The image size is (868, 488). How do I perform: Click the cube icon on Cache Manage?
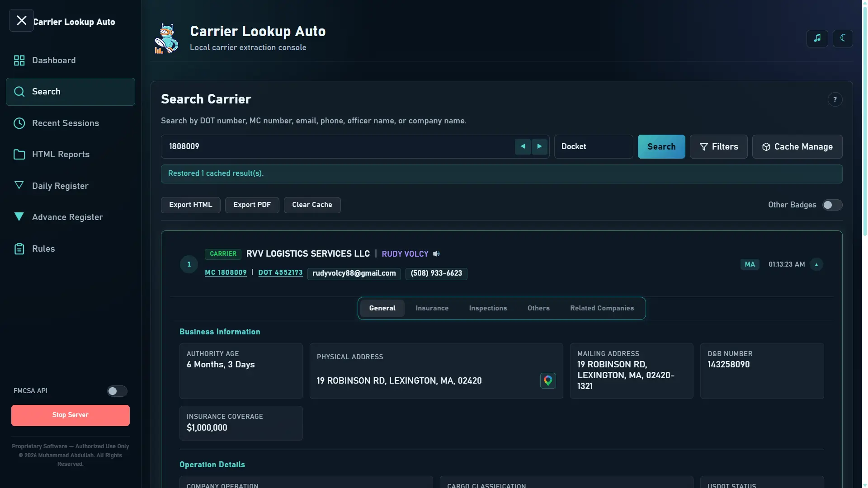[x=766, y=147]
